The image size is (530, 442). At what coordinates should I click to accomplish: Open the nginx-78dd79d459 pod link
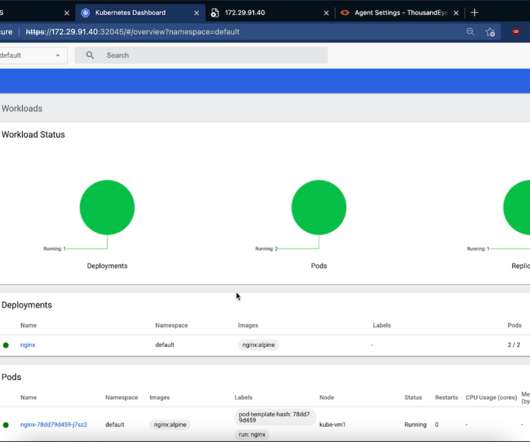pos(54,424)
